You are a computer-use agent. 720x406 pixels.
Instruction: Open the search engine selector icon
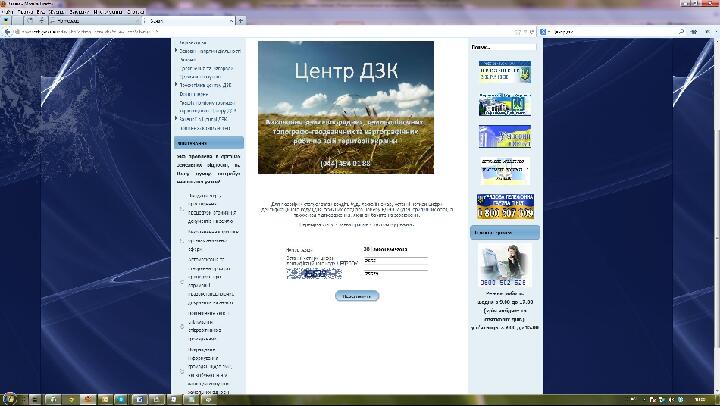pos(544,32)
